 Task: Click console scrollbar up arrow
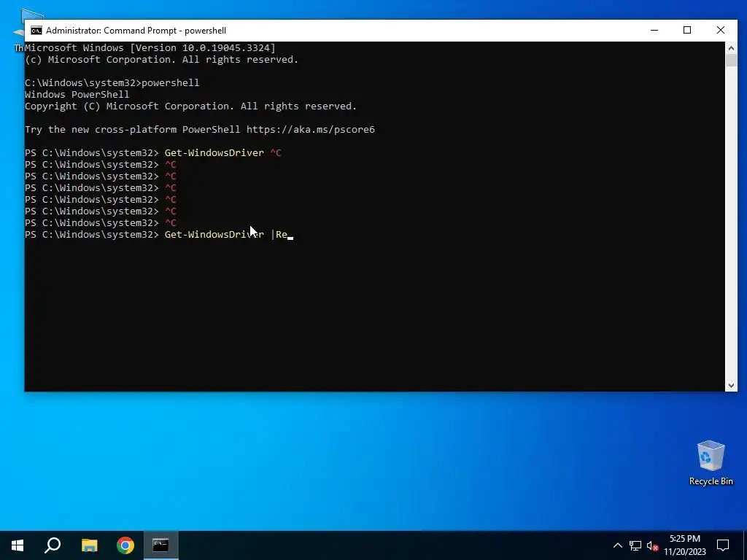click(x=731, y=47)
